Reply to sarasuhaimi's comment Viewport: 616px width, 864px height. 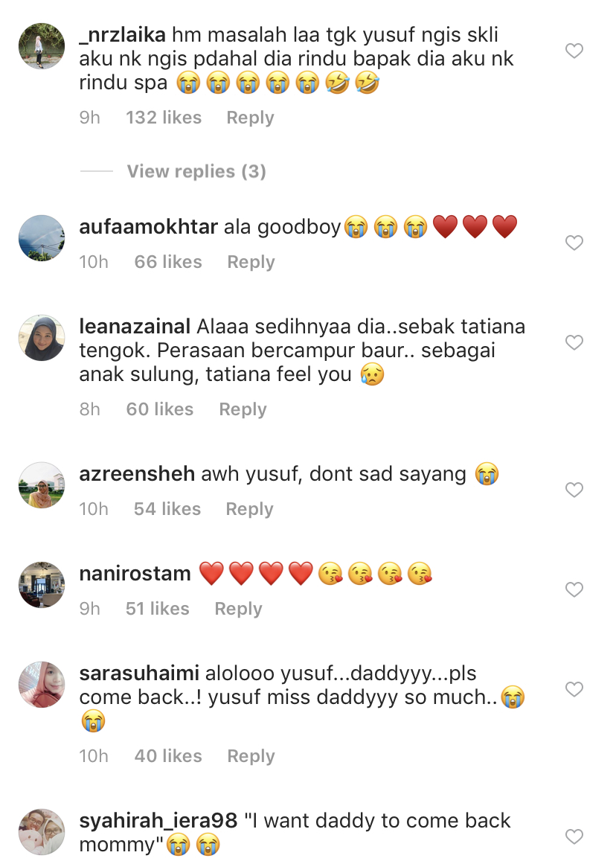point(251,756)
